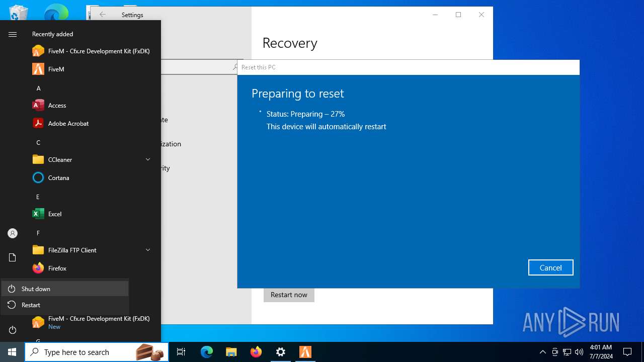The width and height of the screenshot is (644, 362).
Task: Open the FiveM FxDK entry marked New
Action: click(91, 322)
